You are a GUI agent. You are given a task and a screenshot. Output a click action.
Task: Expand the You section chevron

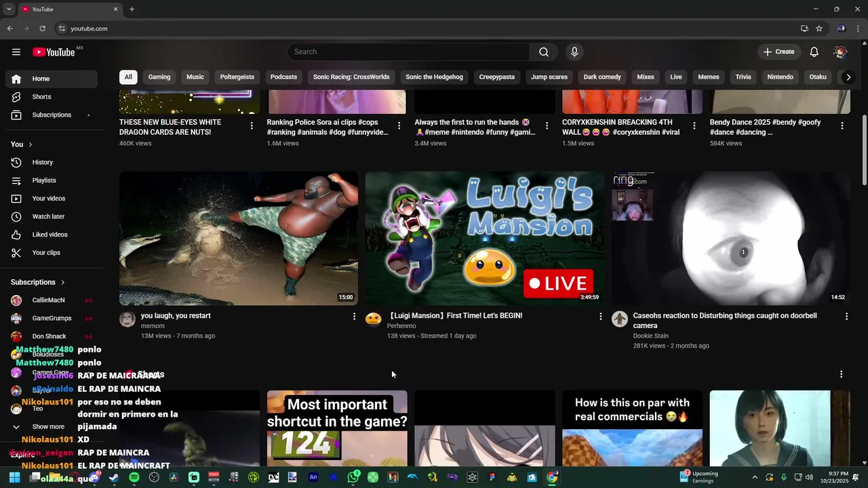(30, 144)
